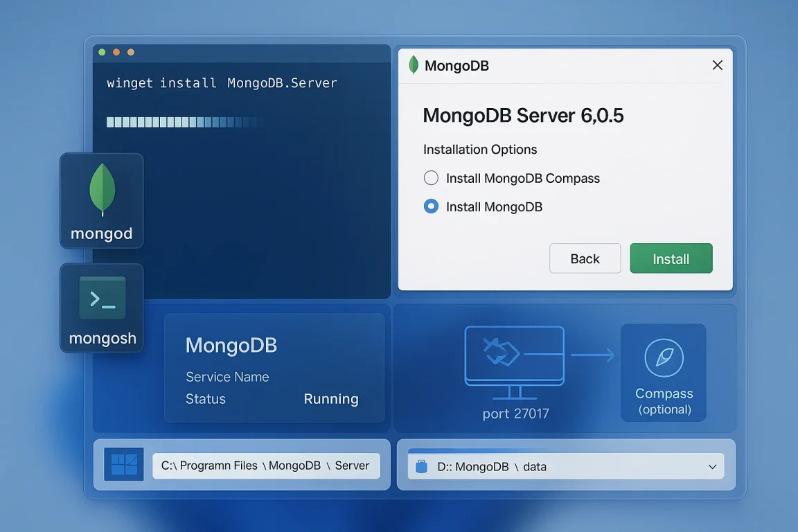Click the Running status value

[x=331, y=398]
